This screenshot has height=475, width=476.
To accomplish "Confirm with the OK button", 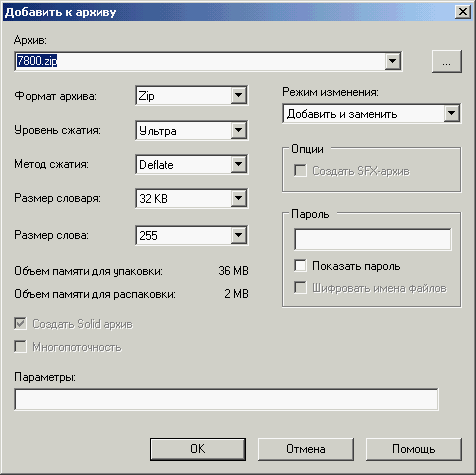I will coord(198,449).
